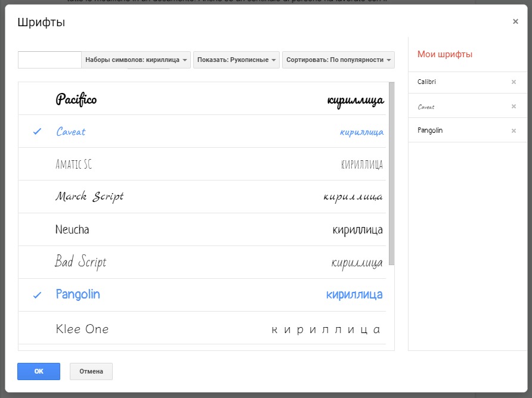This screenshot has width=532, height=398.
Task: Uncheck the Pangolin font checkmark
Action: pos(38,295)
